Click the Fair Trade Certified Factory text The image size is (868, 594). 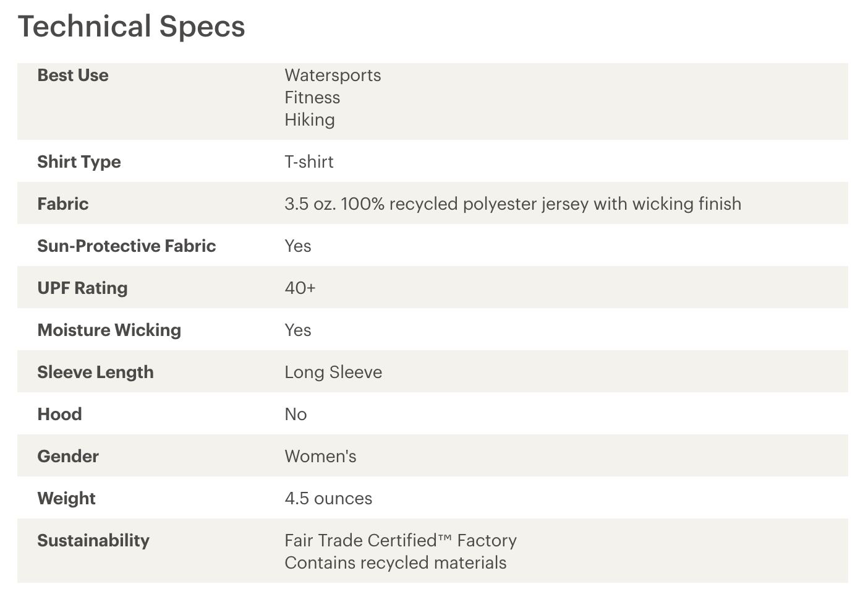point(401,541)
